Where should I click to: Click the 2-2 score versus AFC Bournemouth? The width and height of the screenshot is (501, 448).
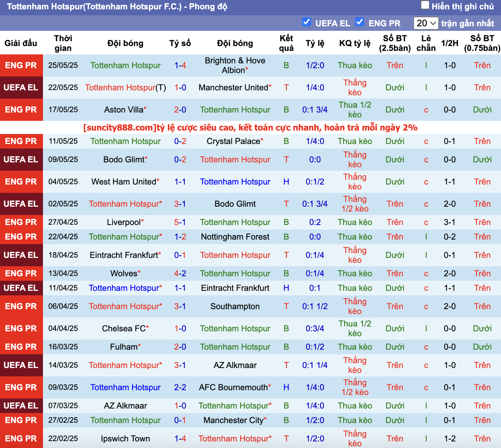[x=180, y=387]
